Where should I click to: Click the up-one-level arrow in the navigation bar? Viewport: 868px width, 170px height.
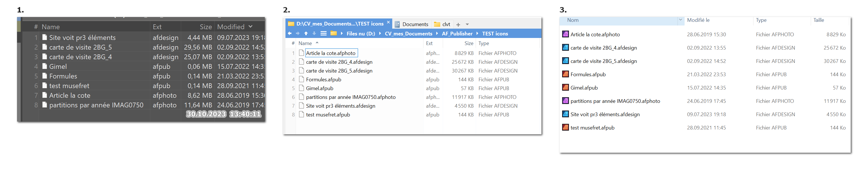pos(306,33)
